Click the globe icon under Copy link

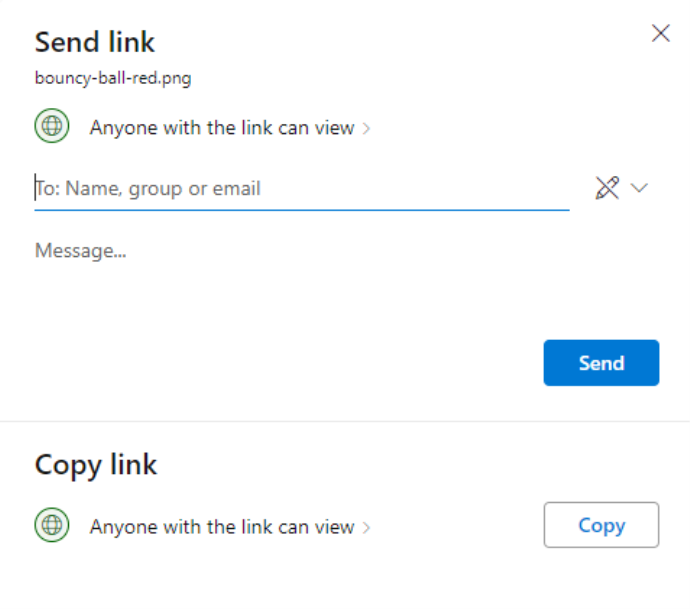(x=52, y=525)
